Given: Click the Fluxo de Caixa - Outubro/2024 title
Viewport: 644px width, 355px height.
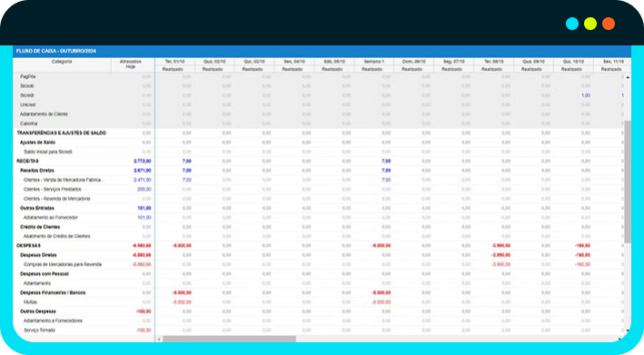Looking at the screenshot, I should pos(55,52).
